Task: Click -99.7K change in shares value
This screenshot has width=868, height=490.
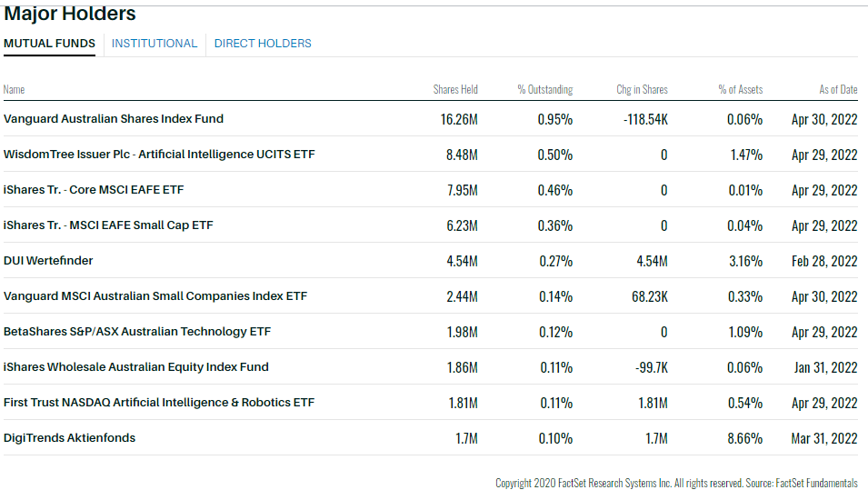Action: click(652, 367)
